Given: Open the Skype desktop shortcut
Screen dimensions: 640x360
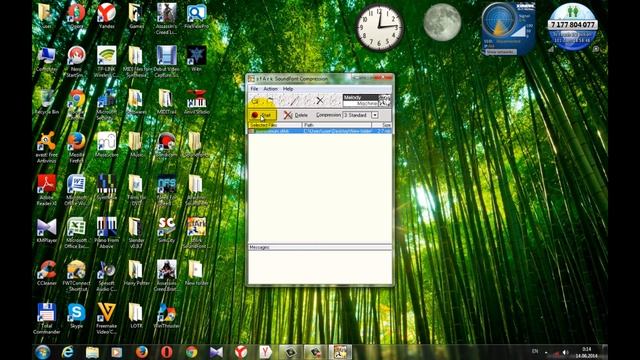Looking at the screenshot, I should 76,316.
